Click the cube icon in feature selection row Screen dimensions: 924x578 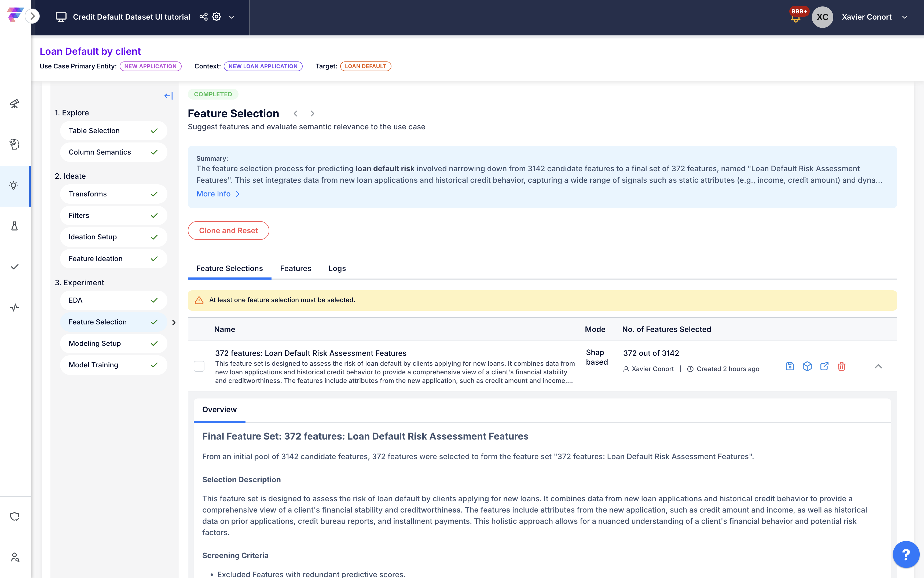click(x=807, y=366)
